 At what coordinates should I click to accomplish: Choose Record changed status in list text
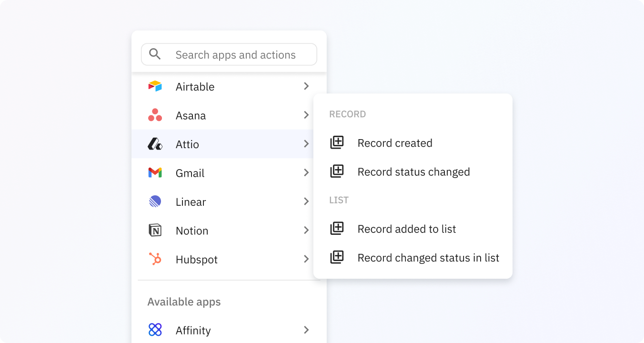coord(428,258)
